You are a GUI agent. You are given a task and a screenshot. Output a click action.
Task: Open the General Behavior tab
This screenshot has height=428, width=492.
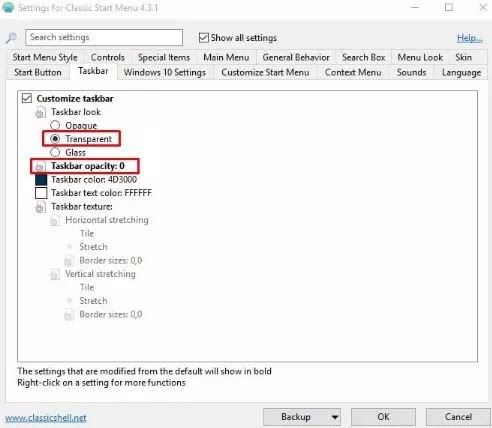coord(296,57)
